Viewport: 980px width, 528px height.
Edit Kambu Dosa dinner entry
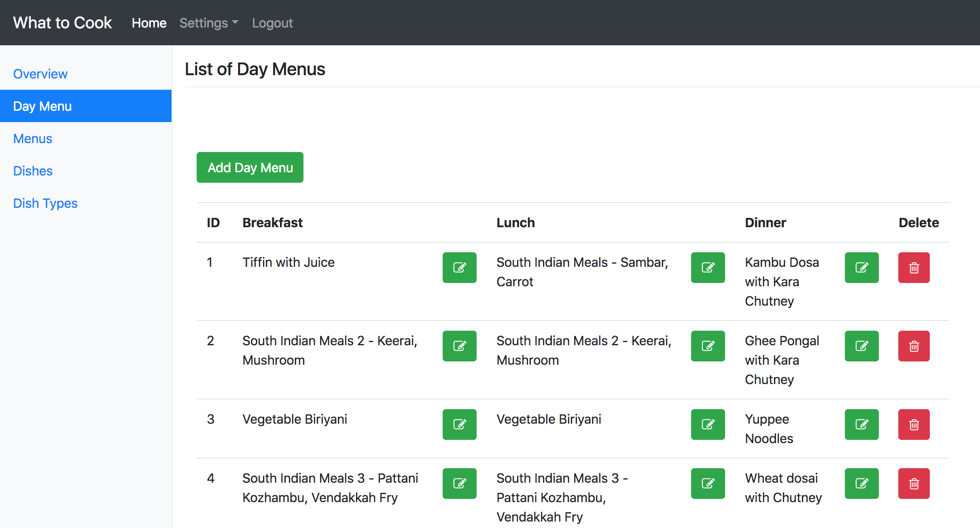[x=861, y=268]
